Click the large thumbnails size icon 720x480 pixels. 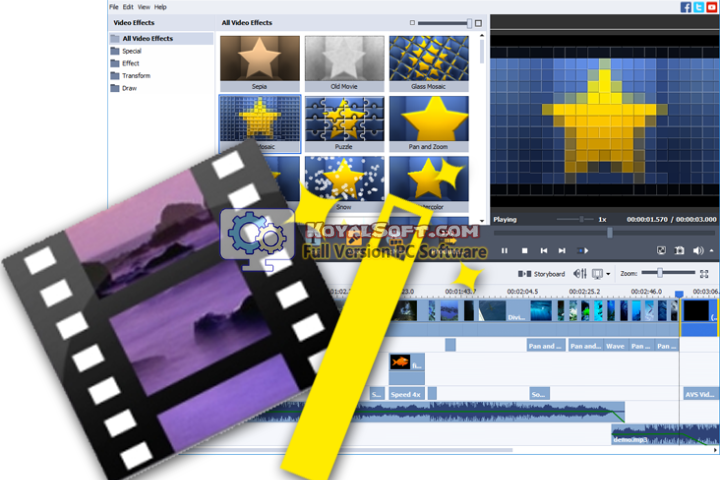[478, 23]
